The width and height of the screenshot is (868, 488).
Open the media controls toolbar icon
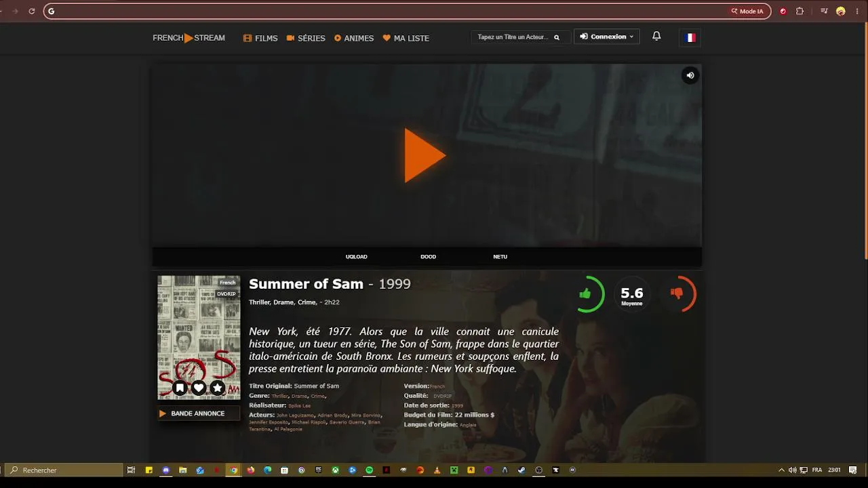[824, 11]
